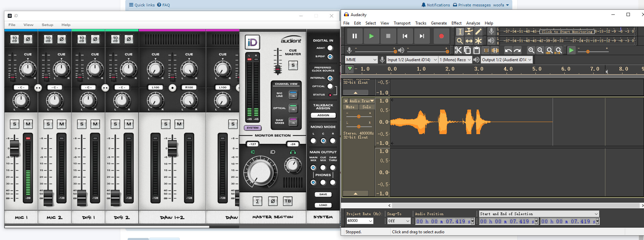Click the SYSTEM button under master meter

coord(253,128)
